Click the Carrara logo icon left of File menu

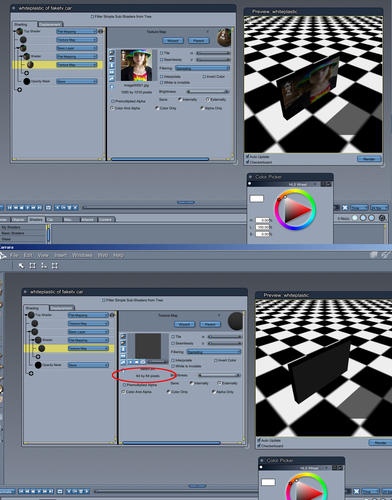pyautogui.click(x=3, y=255)
